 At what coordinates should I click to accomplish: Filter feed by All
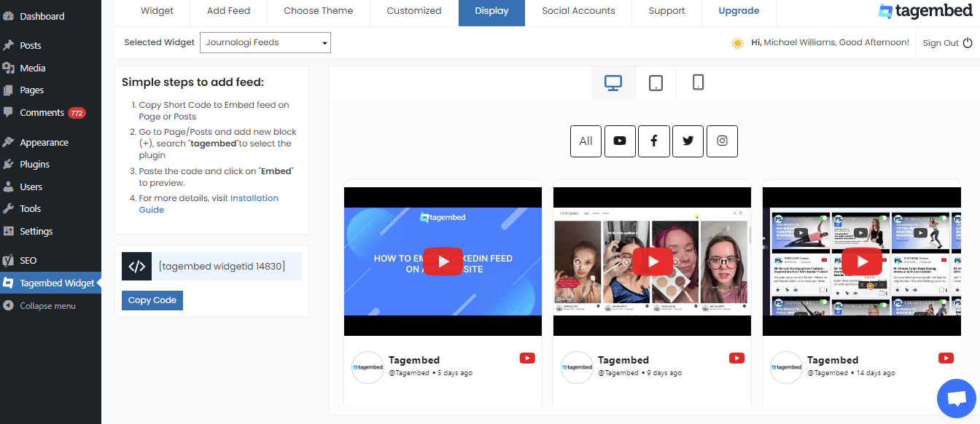pos(586,141)
